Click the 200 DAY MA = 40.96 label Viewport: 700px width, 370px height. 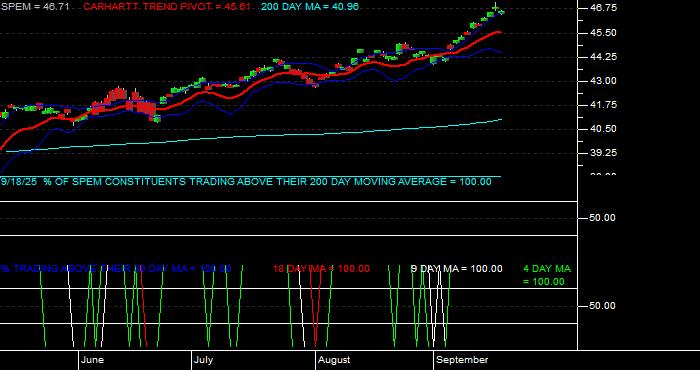(x=309, y=7)
